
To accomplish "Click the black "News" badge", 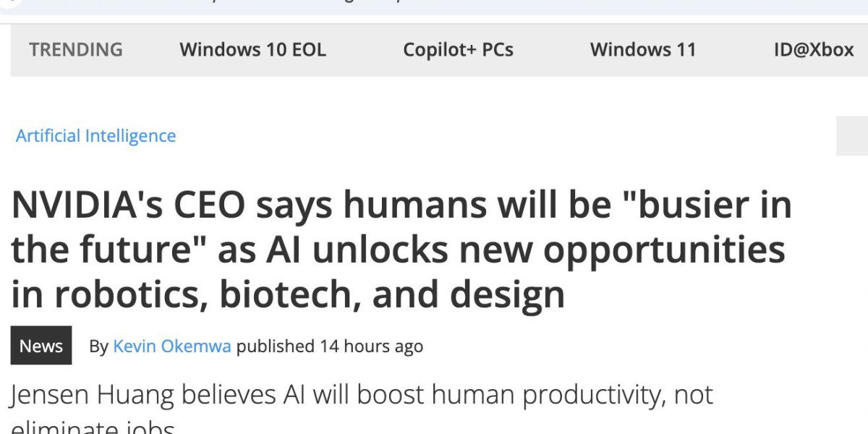I will point(41,346).
